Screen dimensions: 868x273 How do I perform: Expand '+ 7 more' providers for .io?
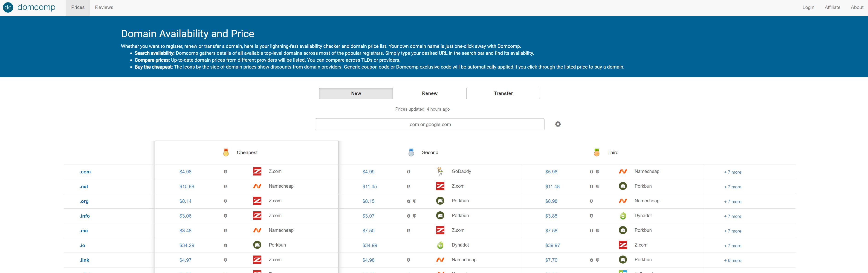click(x=732, y=246)
